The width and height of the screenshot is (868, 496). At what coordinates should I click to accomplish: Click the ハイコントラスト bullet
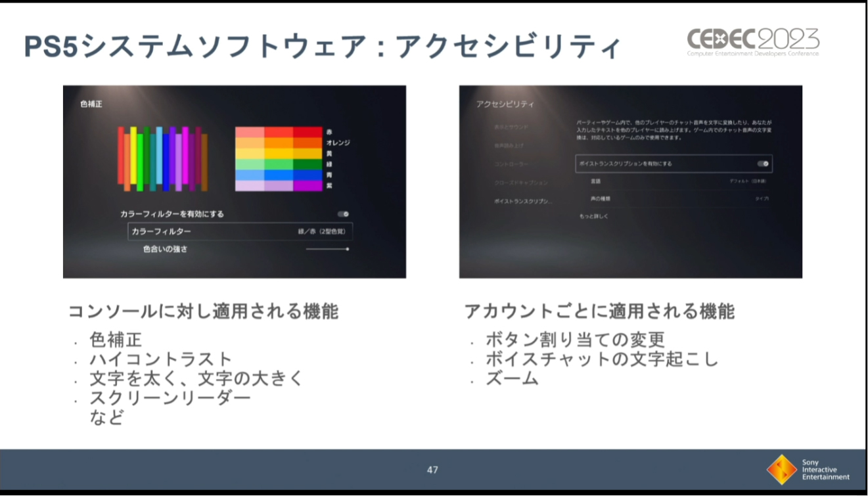pyautogui.click(x=161, y=359)
